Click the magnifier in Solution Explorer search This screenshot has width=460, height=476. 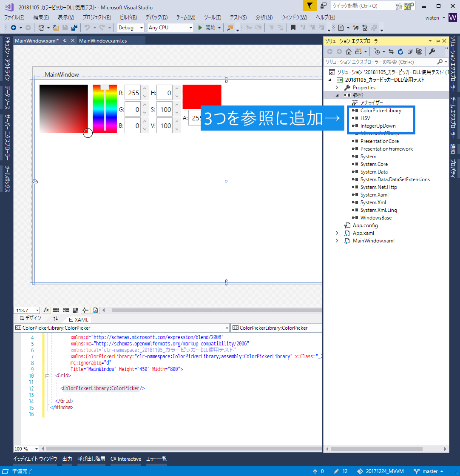pos(440,62)
